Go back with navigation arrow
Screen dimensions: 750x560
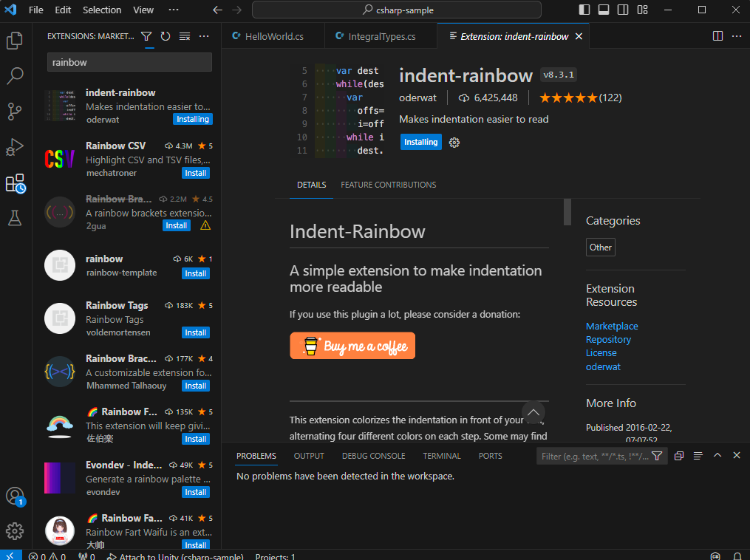click(218, 10)
